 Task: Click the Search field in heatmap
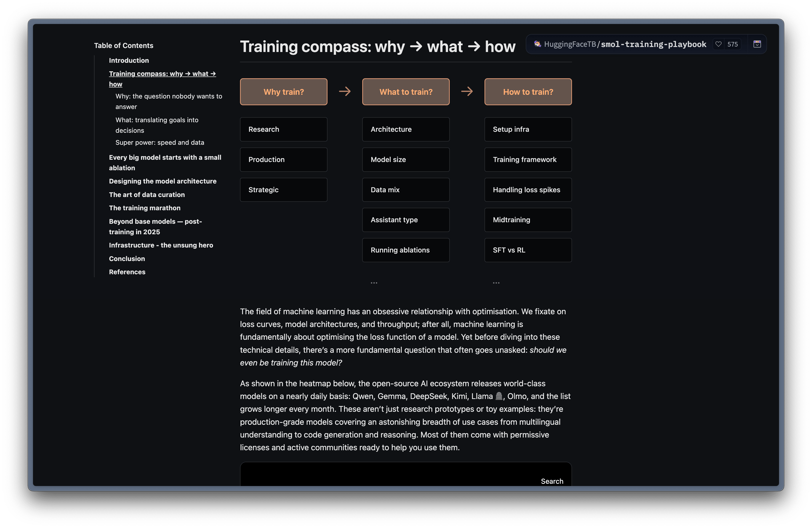tap(552, 481)
